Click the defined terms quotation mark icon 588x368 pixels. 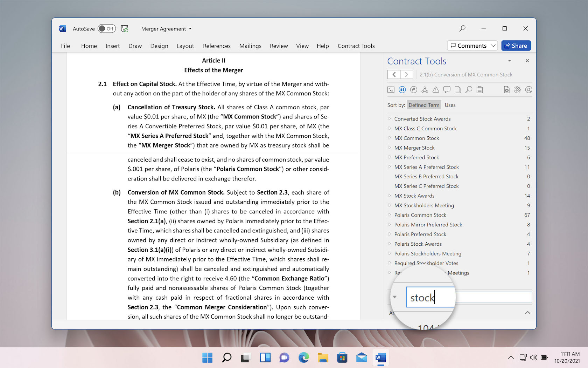tap(402, 90)
